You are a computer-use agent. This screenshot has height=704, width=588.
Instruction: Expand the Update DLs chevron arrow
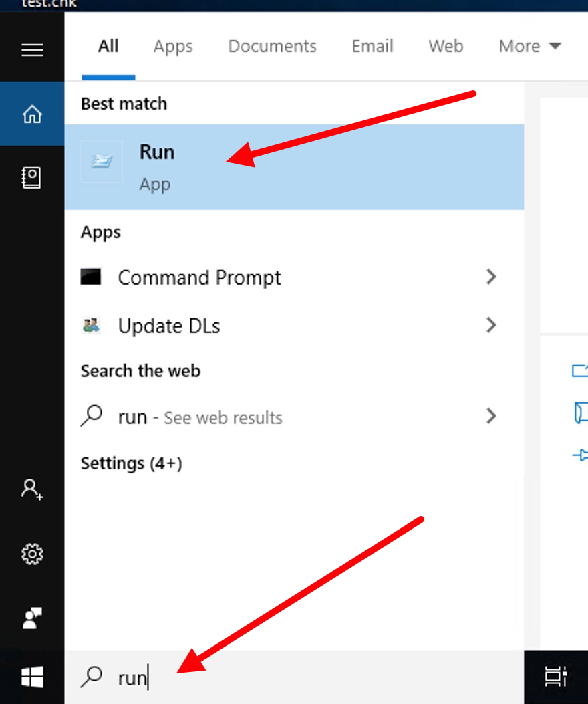[491, 325]
